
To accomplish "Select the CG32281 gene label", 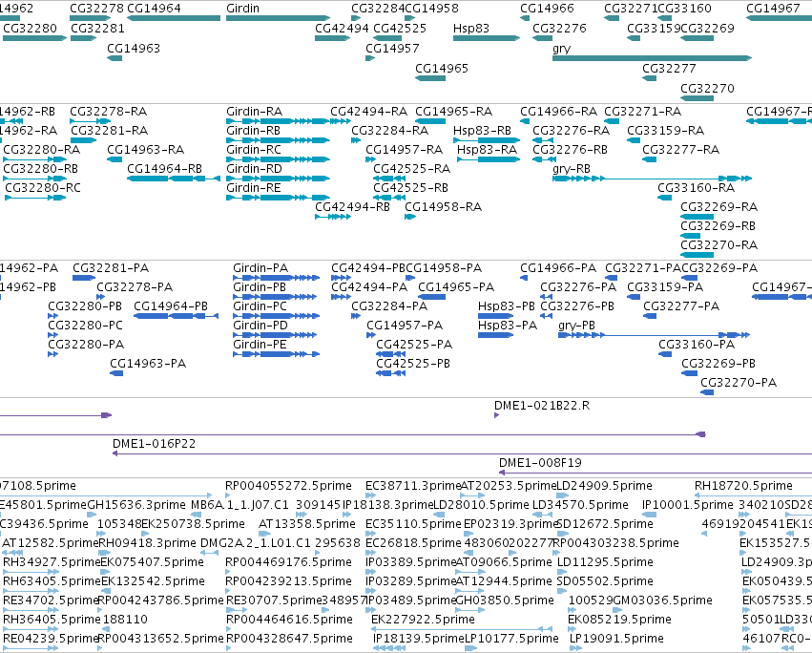I will point(97,28).
